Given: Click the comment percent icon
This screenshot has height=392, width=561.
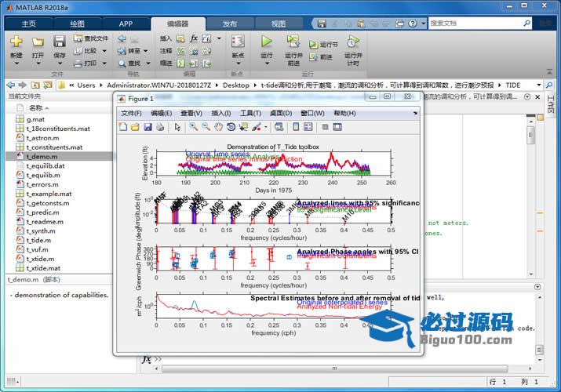Looking at the screenshot, I should [x=181, y=51].
